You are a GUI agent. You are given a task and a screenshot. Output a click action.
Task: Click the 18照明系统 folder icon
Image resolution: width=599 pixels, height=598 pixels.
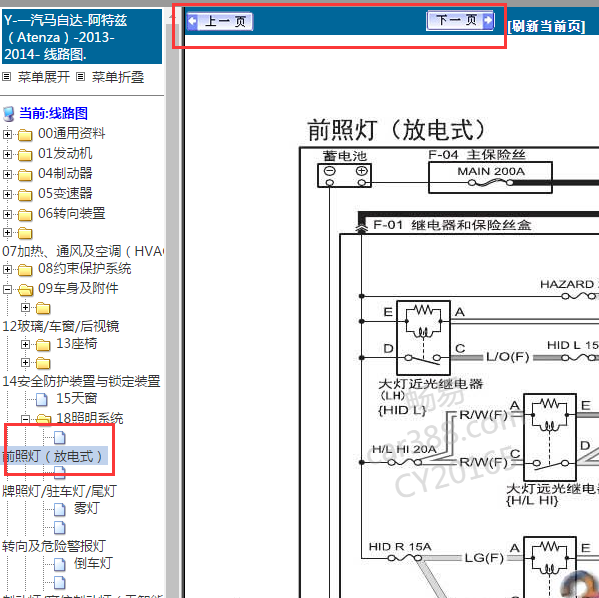(x=44, y=419)
